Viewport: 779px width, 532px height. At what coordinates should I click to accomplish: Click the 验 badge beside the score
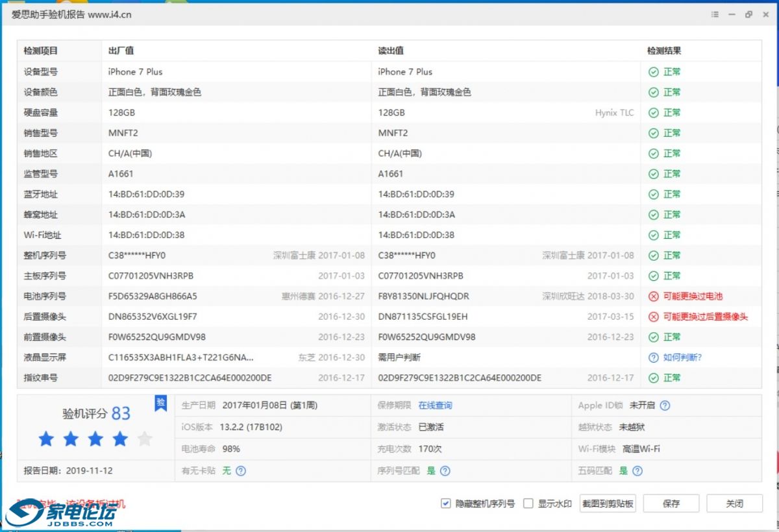coord(160,404)
